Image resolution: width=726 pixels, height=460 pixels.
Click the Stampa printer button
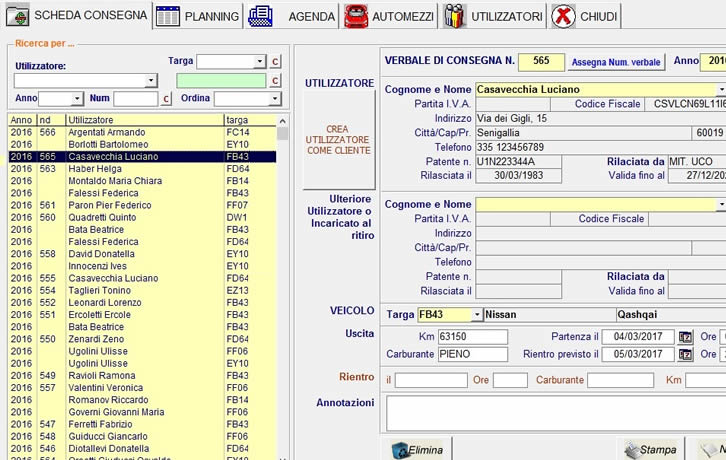coord(651,449)
